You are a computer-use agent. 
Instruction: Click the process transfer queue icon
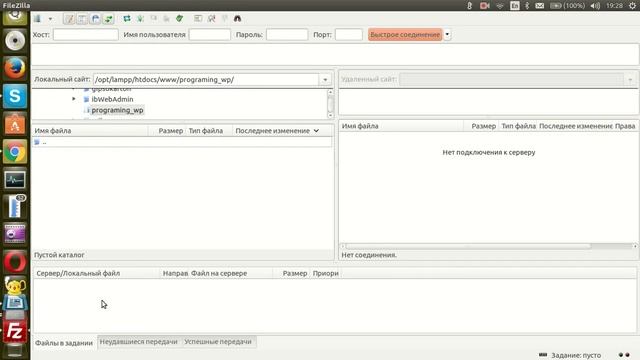pyautogui.click(x=140, y=19)
